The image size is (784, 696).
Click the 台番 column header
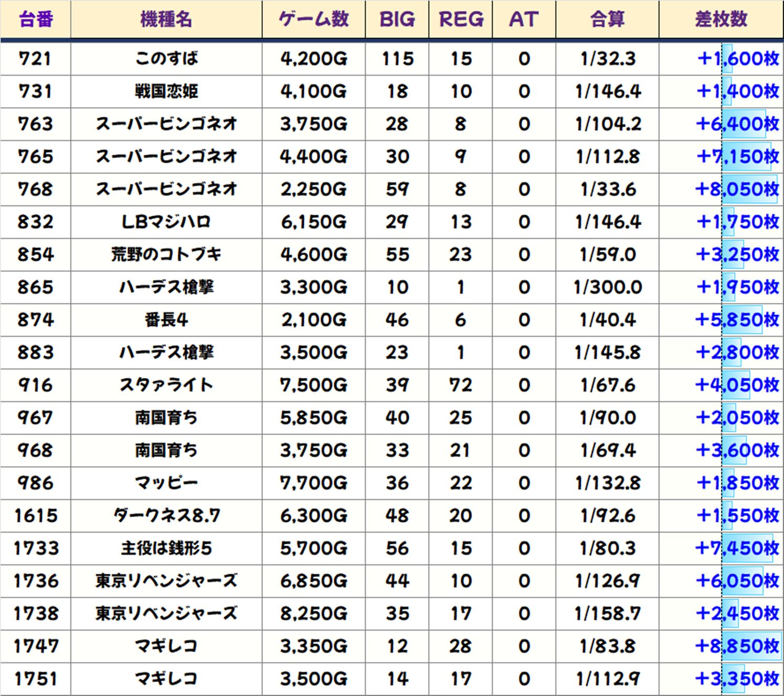tap(36, 19)
